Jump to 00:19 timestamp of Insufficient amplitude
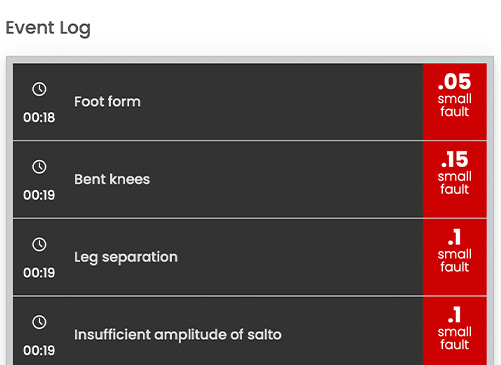This screenshot has height=365, width=501. click(39, 350)
